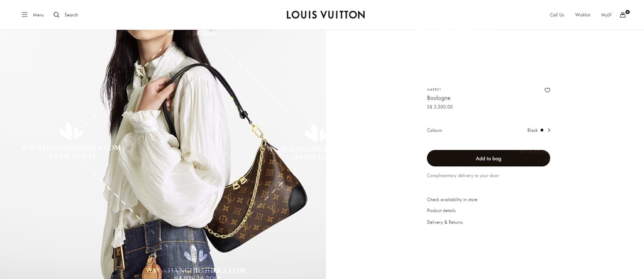Open the shopping bag icon
Screen dimensions: 644x279
[x=623, y=14]
